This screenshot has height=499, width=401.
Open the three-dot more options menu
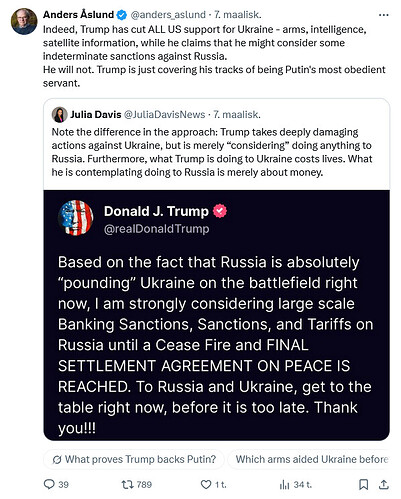click(384, 15)
